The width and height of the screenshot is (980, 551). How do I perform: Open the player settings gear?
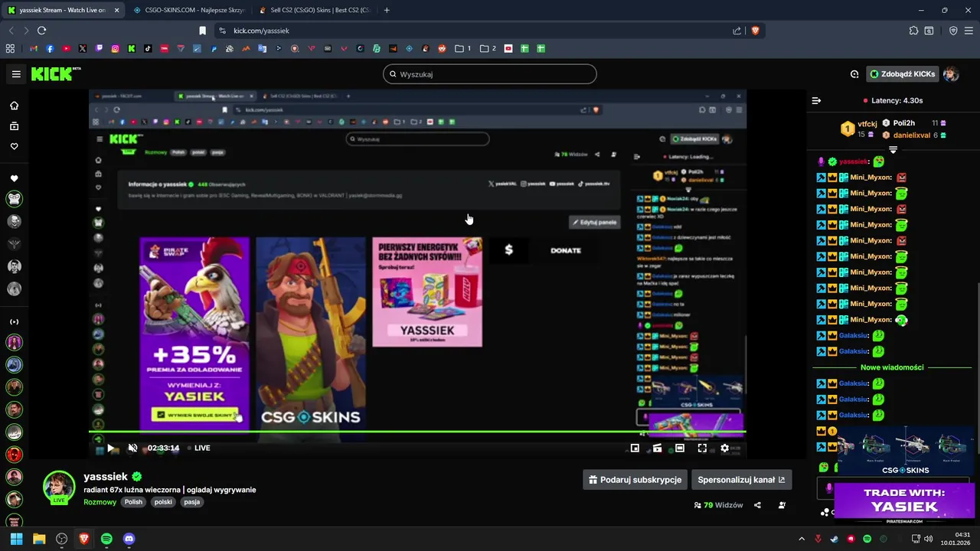pyautogui.click(x=724, y=448)
